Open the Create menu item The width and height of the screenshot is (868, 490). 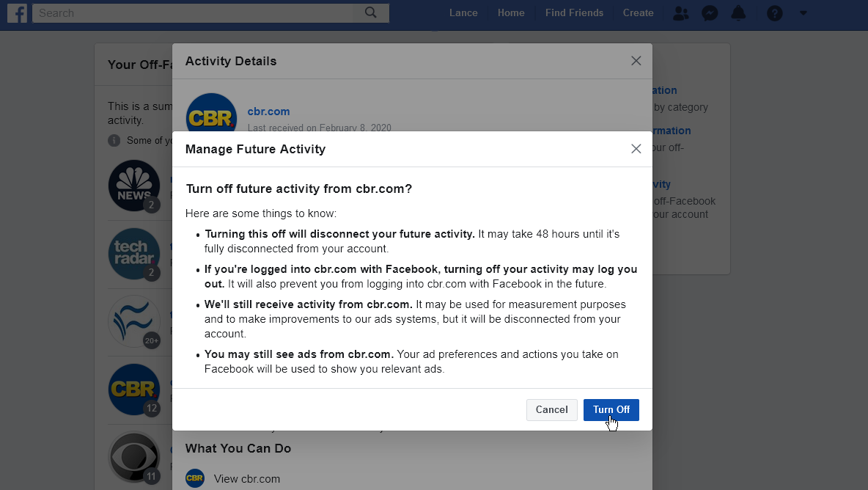[x=638, y=12]
